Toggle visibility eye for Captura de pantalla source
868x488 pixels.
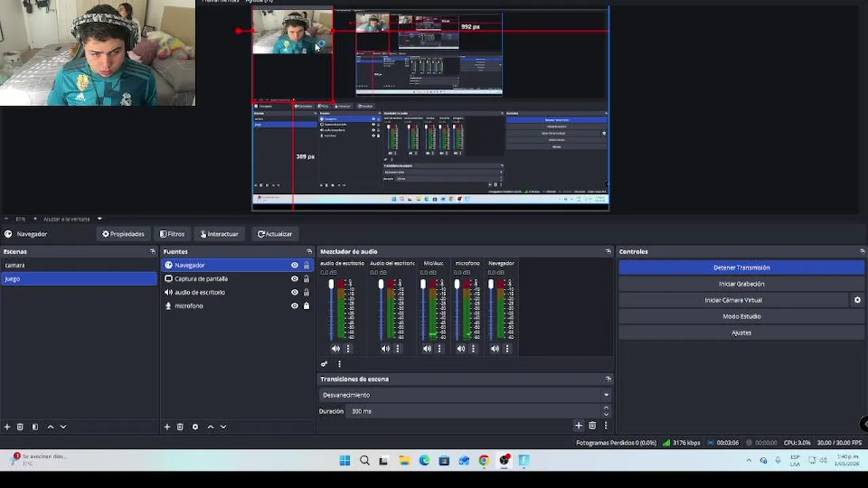[x=294, y=279]
